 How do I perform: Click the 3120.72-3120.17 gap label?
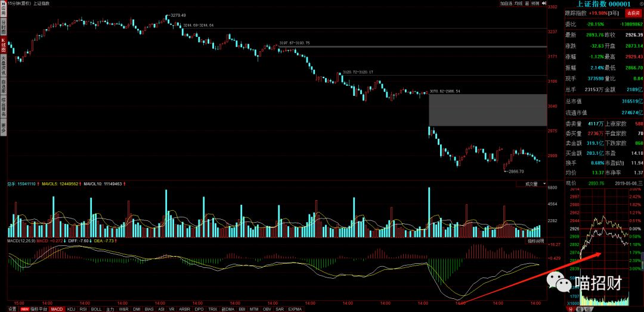pyautogui.click(x=357, y=72)
